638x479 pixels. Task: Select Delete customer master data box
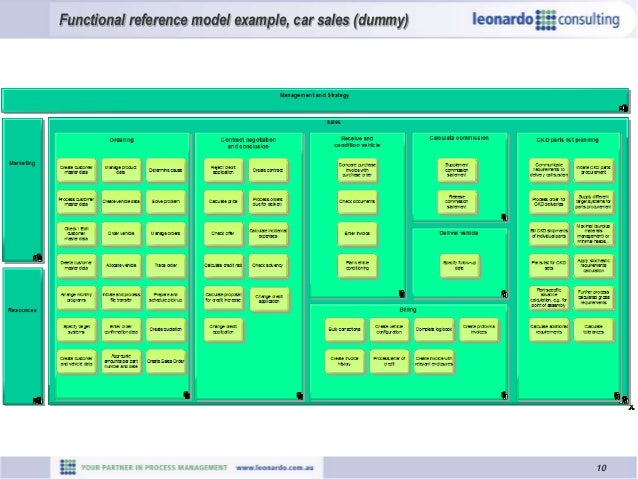(x=76, y=265)
